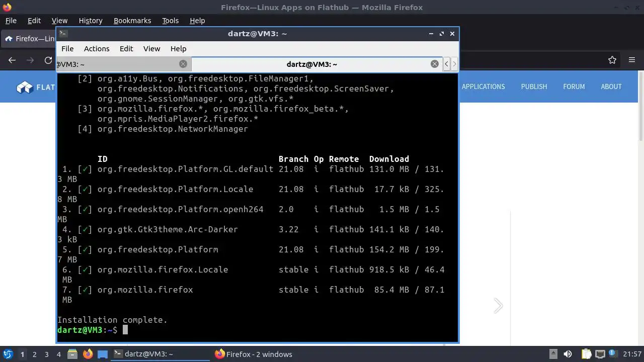Switch to virtual desktop 4
The height and width of the screenshot is (362, 644).
58,354
